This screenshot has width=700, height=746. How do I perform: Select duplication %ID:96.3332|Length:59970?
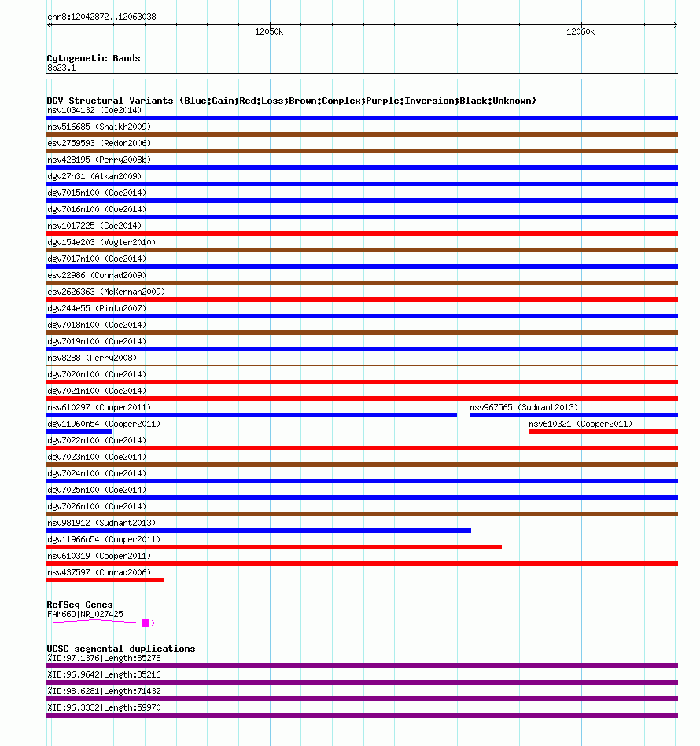coord(104,708)
